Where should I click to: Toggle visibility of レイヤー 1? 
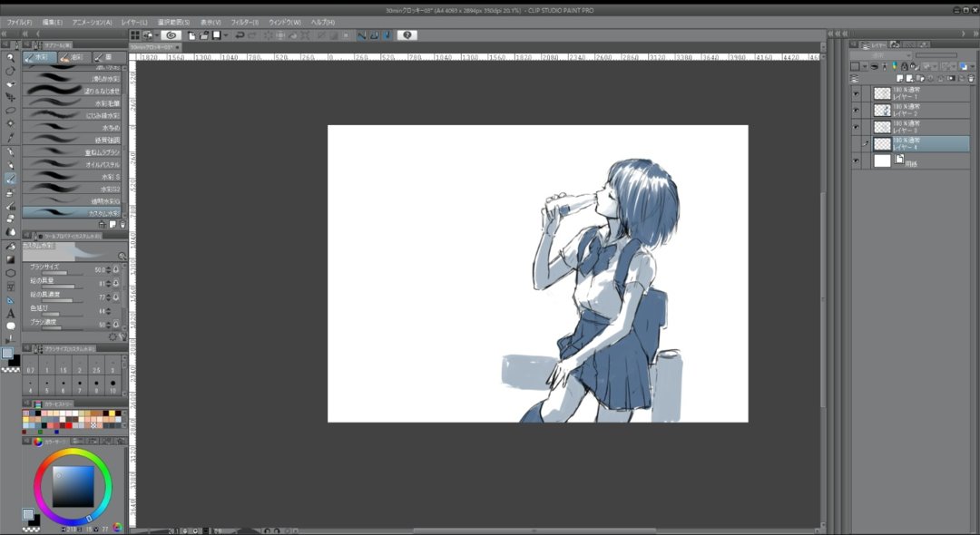[x=857, y=93]
